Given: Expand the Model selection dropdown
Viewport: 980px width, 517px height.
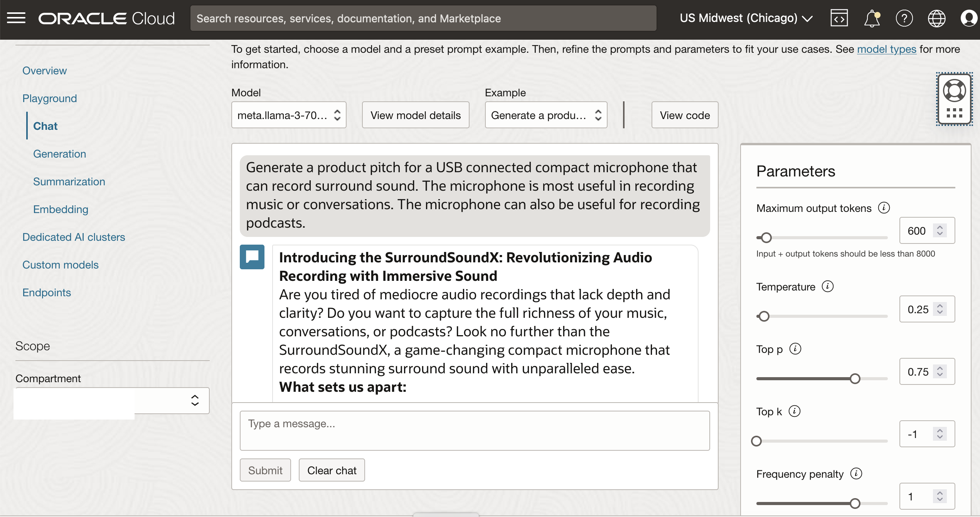Looking at the screenshot, I should click(x=289, y=115).
